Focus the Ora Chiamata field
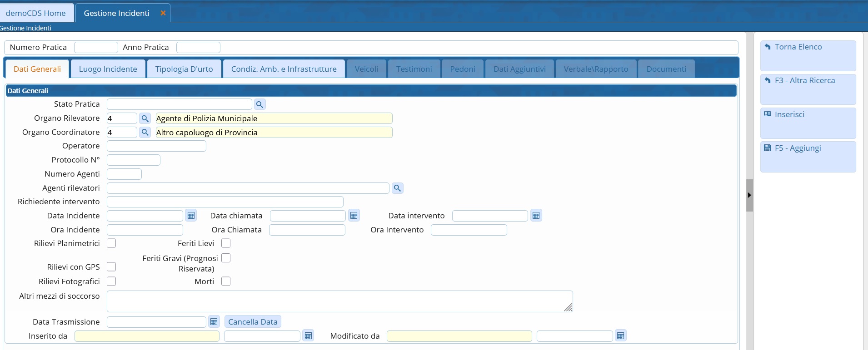The width and height of the screenshot is (868, 350). (307, 230)
